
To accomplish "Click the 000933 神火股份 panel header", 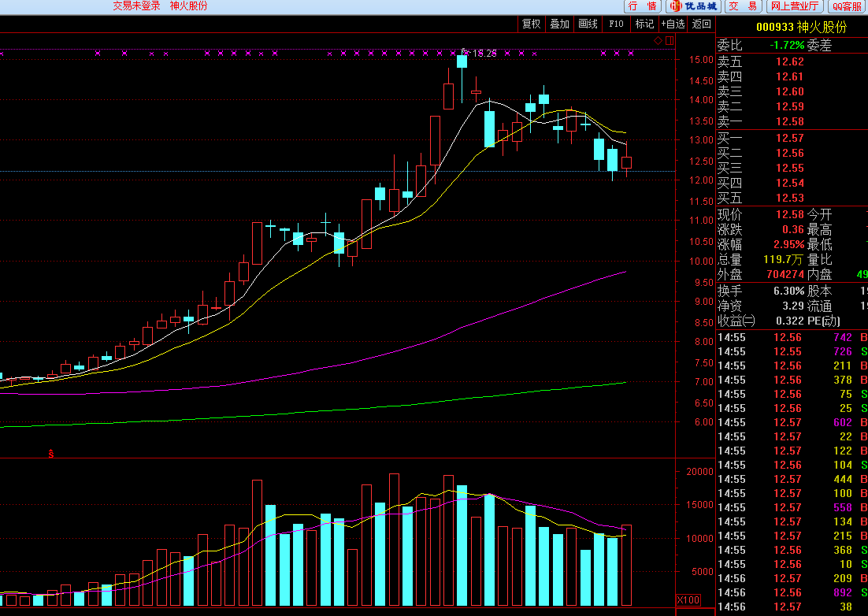I will (x=802, y=27).
